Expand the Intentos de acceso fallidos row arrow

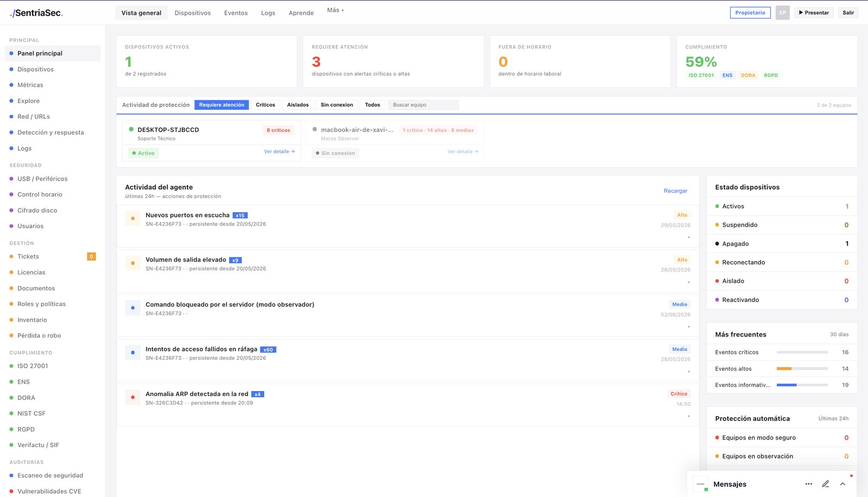pyautogui.click(x=689, y=372)
